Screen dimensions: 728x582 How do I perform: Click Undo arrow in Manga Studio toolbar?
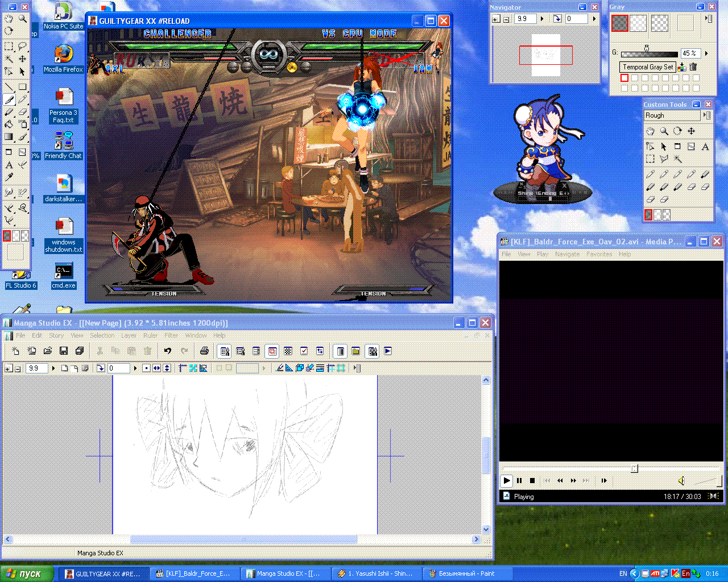click(x=168, y=351)
